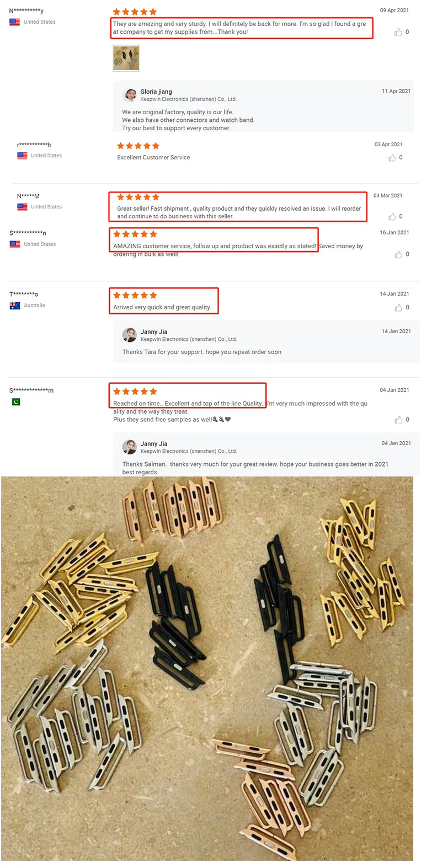Open the review photo thumbnail of watch connectors
The width and height of the screenshot is (421, 868).
(126, 58)
